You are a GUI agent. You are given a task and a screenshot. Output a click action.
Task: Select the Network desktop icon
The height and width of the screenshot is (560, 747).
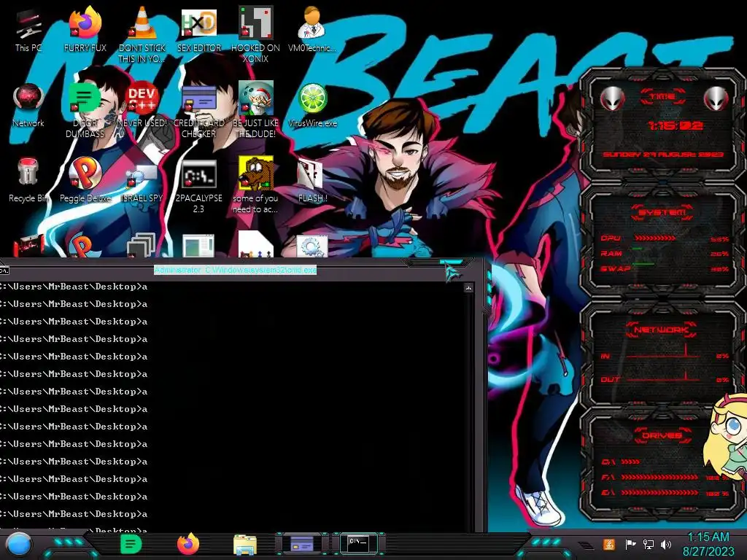[28, 106]
